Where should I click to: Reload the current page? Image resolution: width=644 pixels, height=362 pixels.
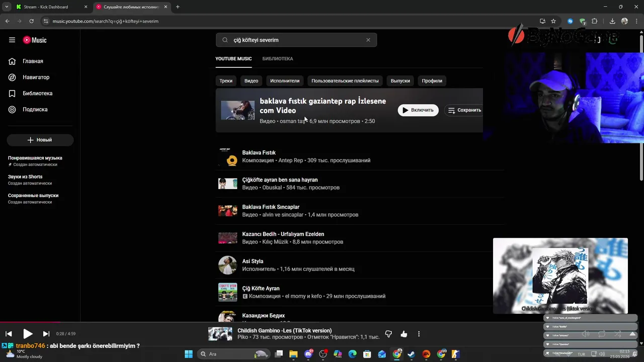coord(31,21)
